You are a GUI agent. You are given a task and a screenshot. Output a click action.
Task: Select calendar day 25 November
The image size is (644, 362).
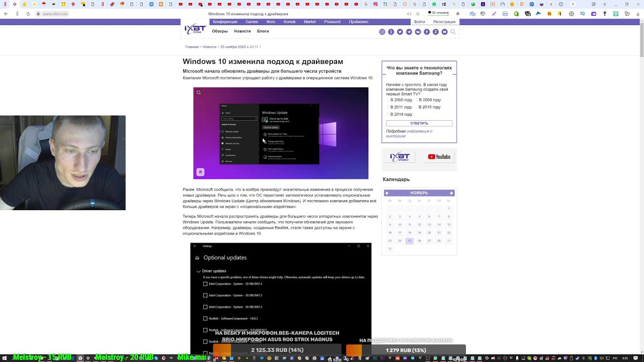tap(410, 241)
